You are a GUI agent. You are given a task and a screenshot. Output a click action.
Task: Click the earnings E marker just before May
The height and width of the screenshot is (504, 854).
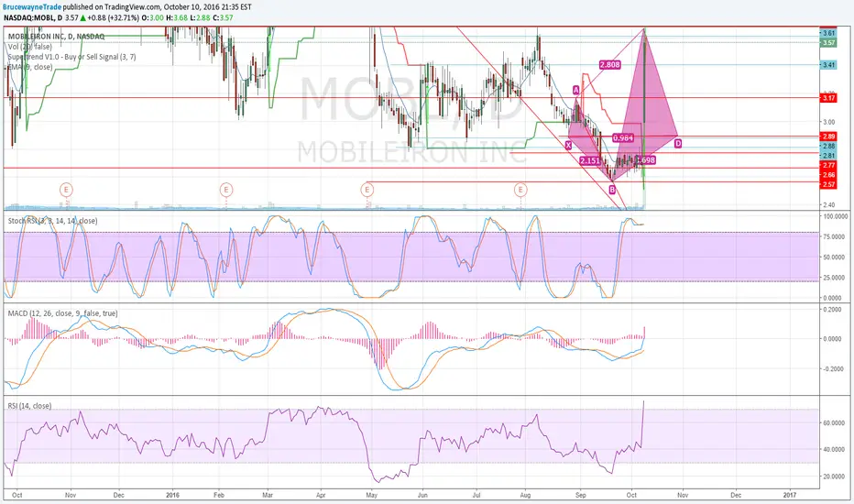tap(367, 190)
